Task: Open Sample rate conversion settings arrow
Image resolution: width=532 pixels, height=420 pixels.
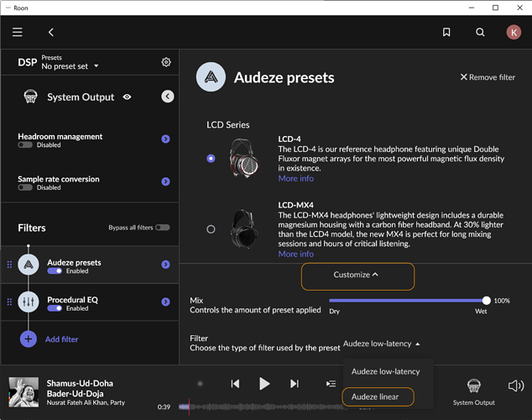Action: tap(165, 181)
